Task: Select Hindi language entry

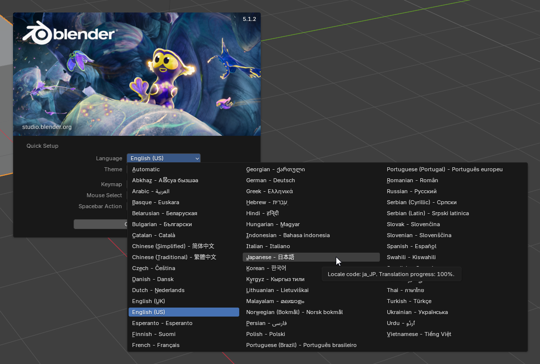Action: coord(311,214)
